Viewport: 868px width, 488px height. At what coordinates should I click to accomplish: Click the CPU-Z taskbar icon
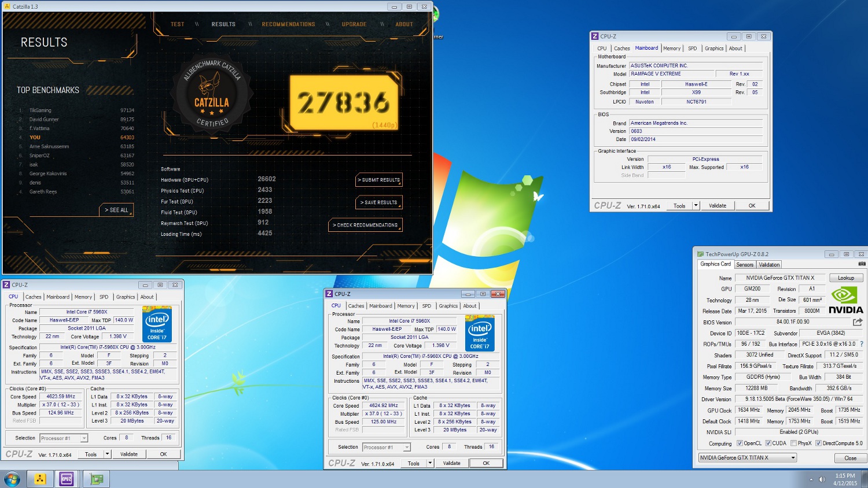(x=67, y=479)
